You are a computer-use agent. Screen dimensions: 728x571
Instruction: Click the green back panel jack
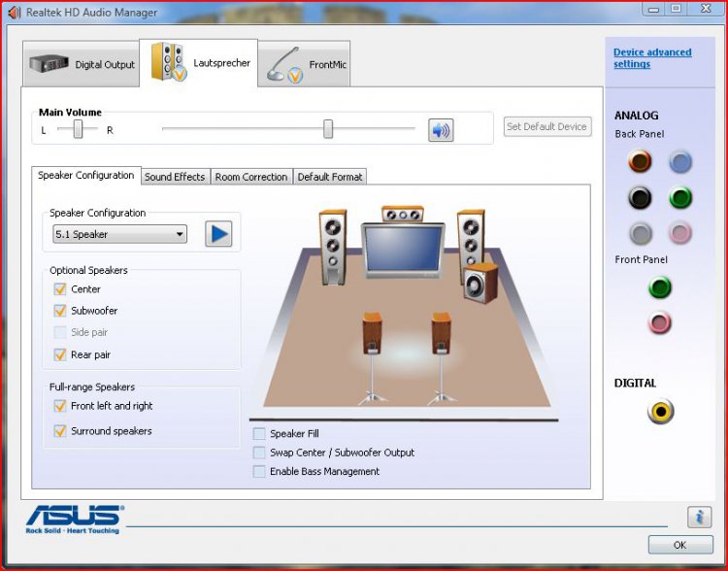pos(680,197)
